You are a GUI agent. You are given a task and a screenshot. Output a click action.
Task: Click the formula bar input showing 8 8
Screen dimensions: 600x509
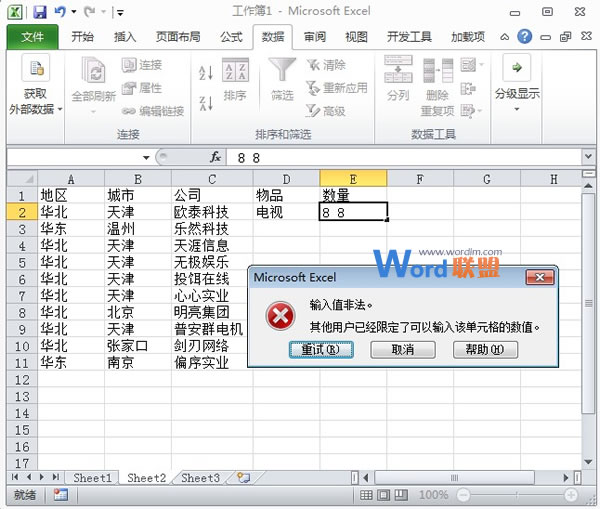tap(404, 157)
